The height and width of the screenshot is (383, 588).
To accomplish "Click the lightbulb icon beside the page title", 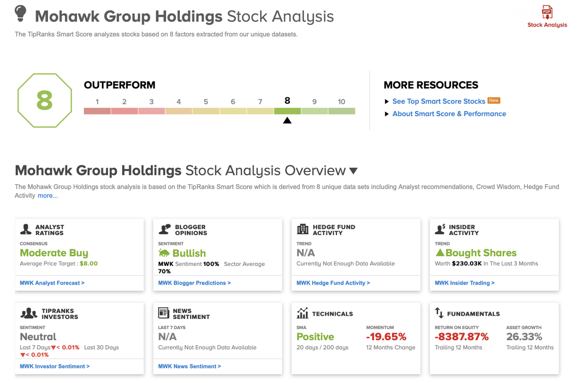I will [x=20, y=14].
